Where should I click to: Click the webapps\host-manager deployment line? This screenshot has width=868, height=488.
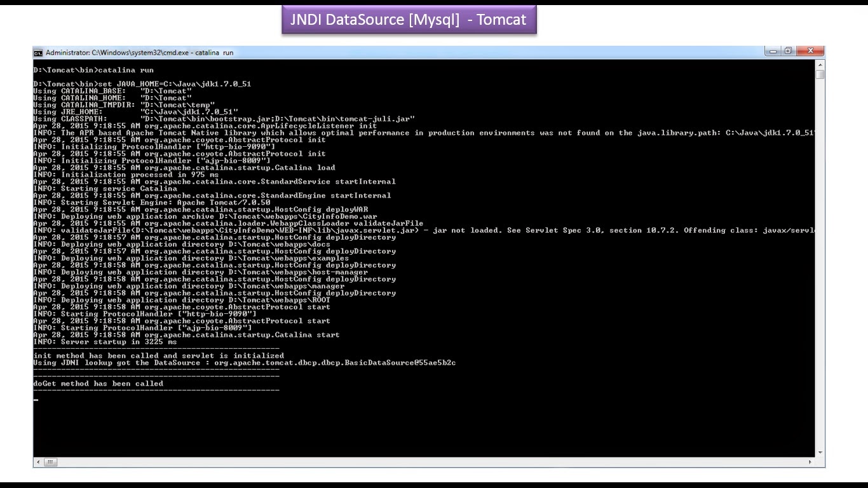click(x=200, y=273)
